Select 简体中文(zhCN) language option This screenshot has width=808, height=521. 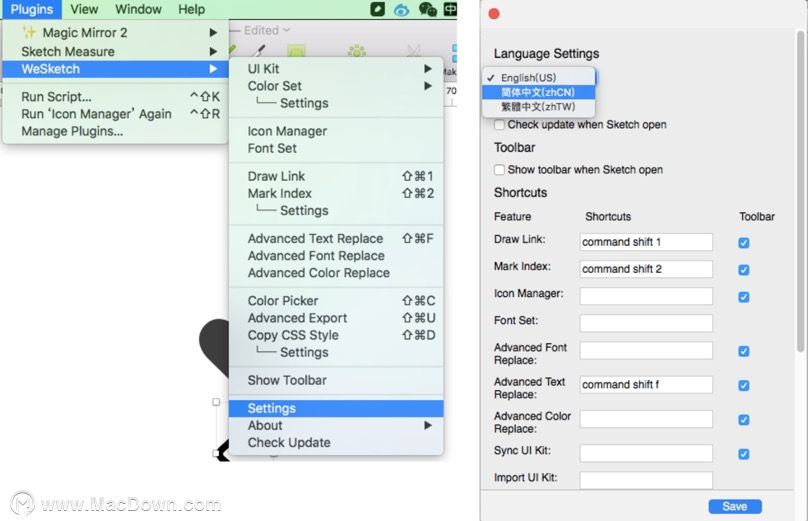538,92
